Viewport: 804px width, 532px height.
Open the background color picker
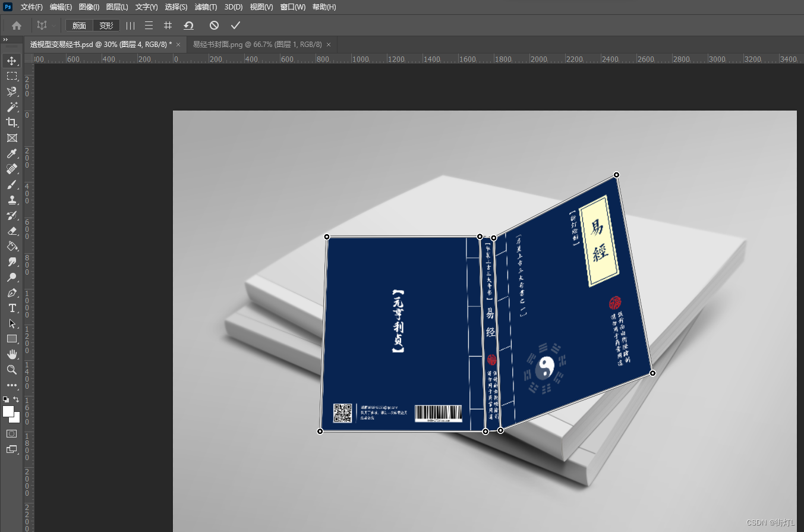tap(17, 420)
